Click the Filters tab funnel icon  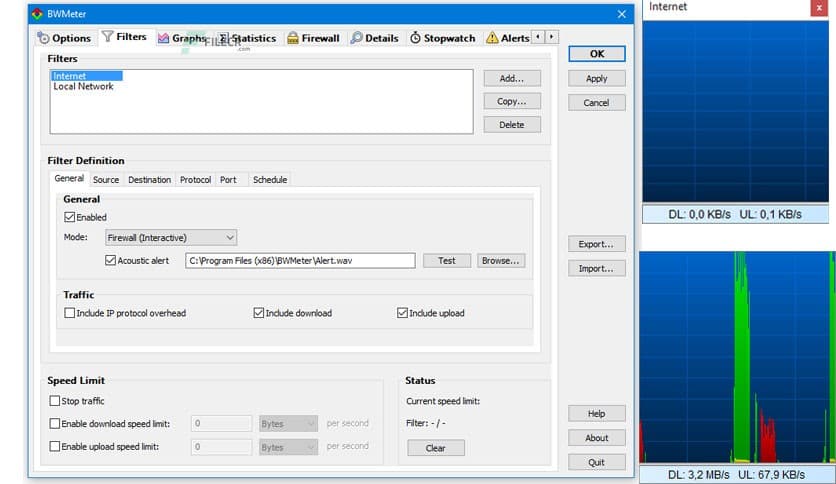(108, 36)
